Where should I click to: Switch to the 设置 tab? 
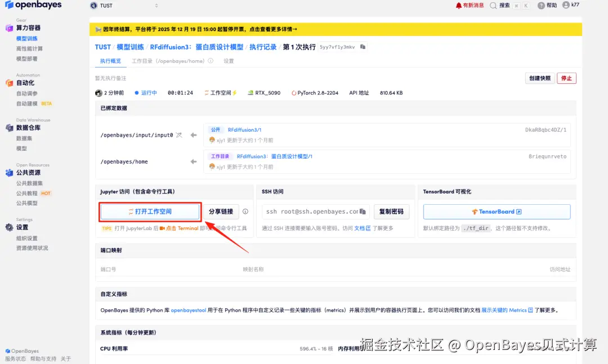pyautogui.click(x=229, y=61)
